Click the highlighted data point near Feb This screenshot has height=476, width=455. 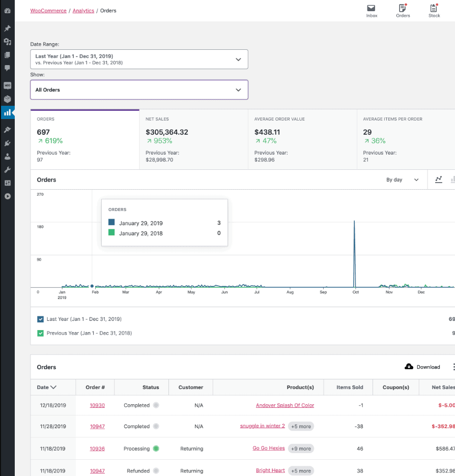pos(92,286)
